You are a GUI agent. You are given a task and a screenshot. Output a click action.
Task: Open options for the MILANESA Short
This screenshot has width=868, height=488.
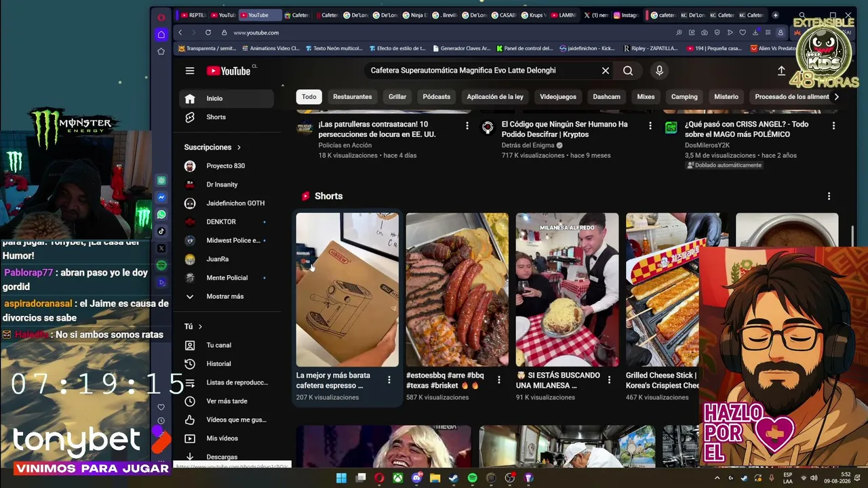click(x=609, y=380)
